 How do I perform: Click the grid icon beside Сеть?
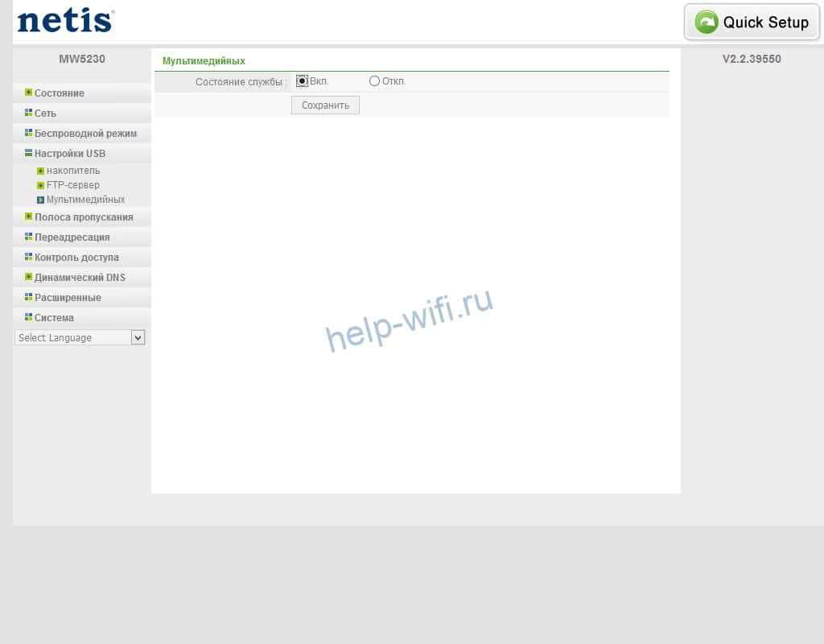coord(28,113)
